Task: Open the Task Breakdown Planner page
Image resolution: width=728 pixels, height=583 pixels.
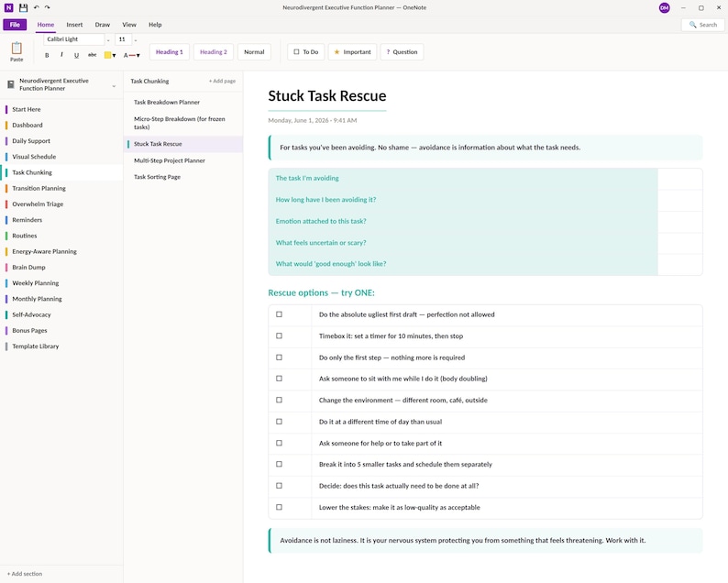Action: click(183, 102)
